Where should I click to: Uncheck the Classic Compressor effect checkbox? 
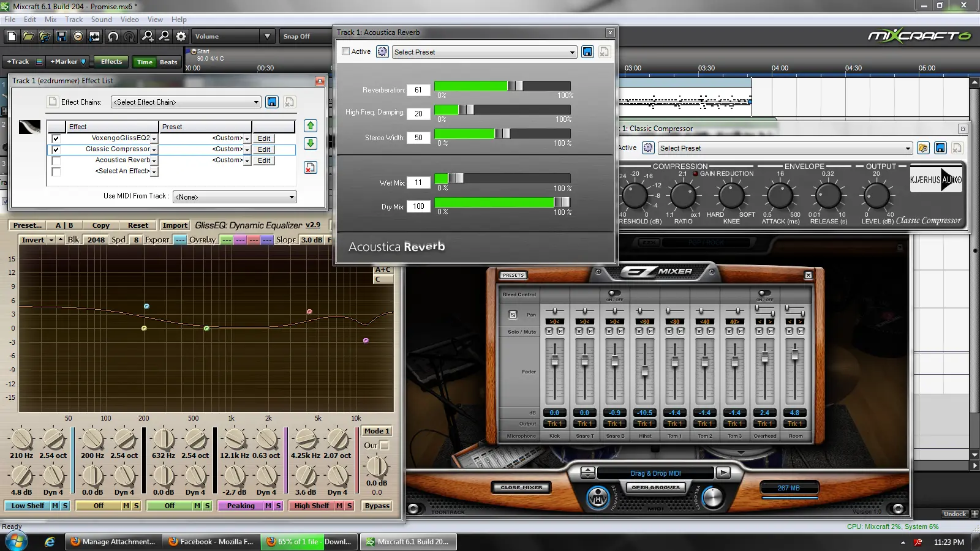point(56,149)
